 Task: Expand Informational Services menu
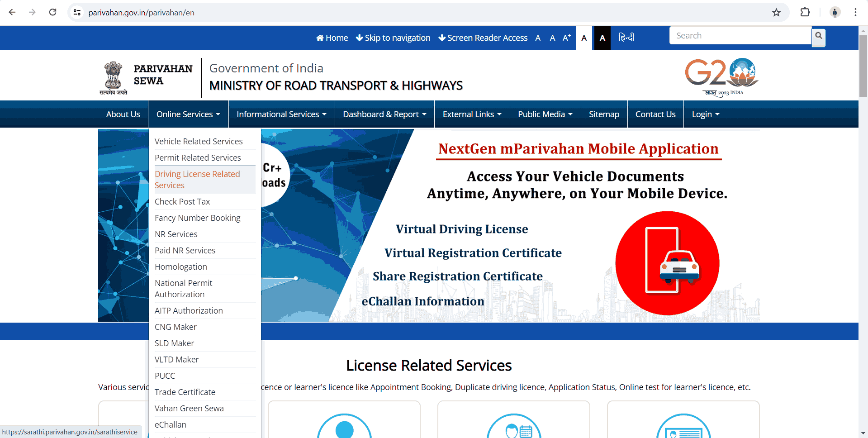[281, 114]
